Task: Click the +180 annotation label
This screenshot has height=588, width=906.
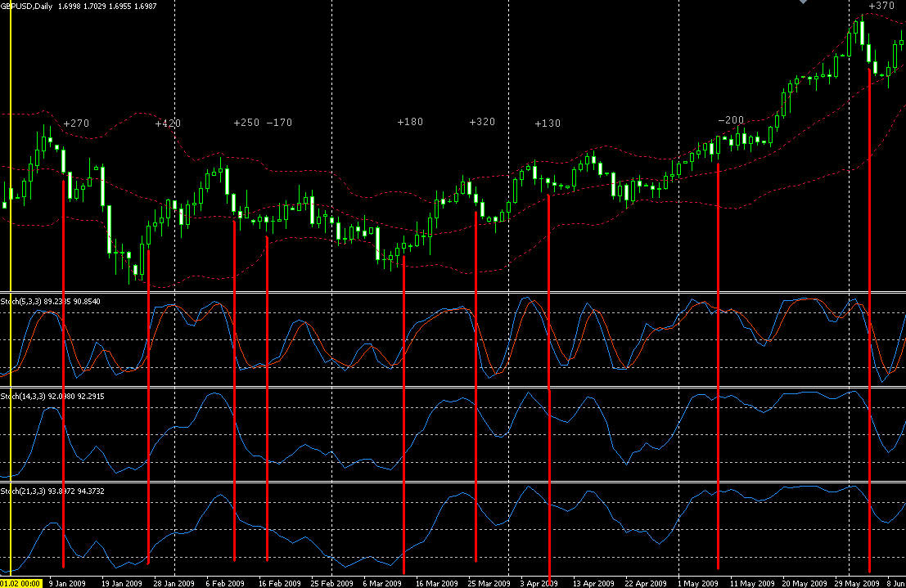Action: [410, 122]
